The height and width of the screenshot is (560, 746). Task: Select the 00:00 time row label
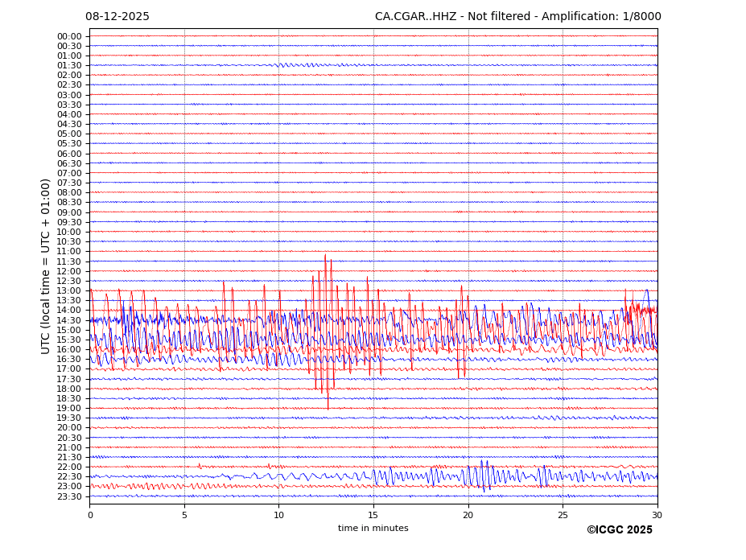69,36
